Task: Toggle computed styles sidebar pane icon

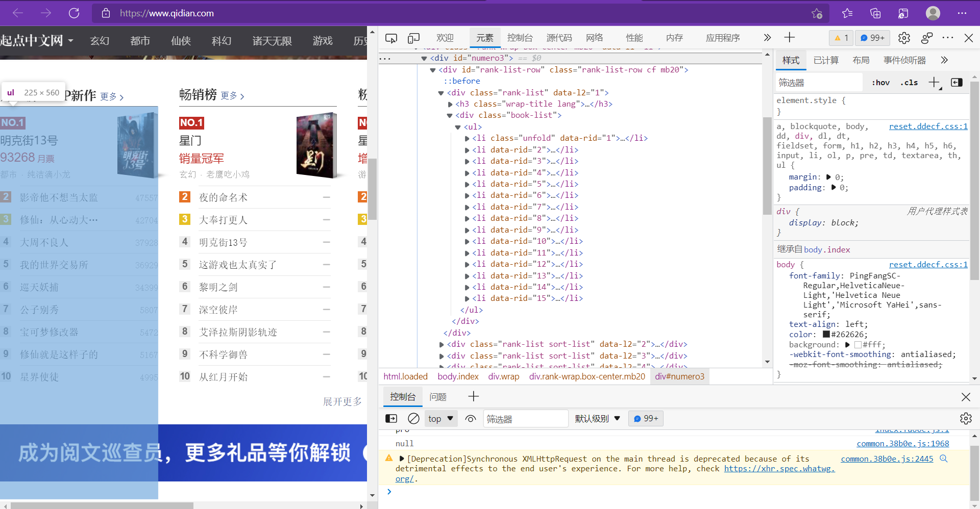Action: point(957,82)
